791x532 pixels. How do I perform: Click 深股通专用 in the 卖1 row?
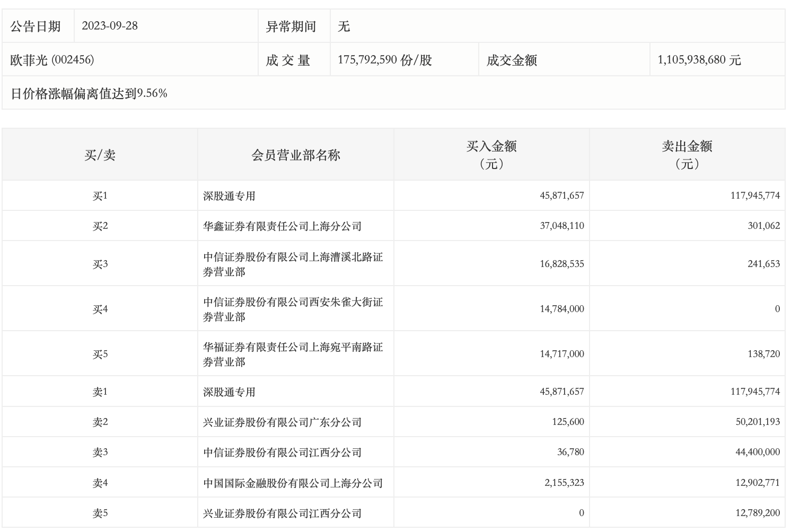(x=229, y=392)
